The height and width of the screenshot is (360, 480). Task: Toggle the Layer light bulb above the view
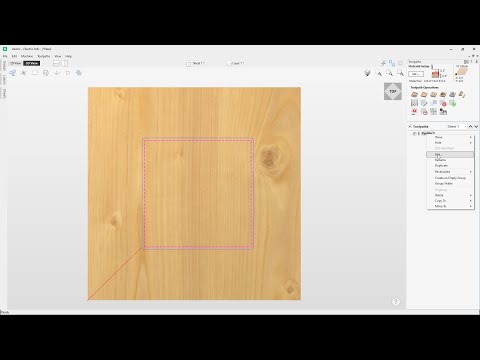229,63
